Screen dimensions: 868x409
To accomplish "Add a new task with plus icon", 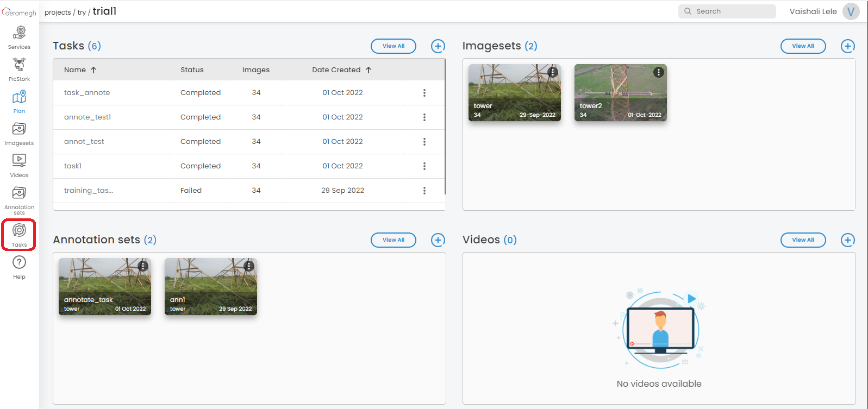I will pos(438,46).
